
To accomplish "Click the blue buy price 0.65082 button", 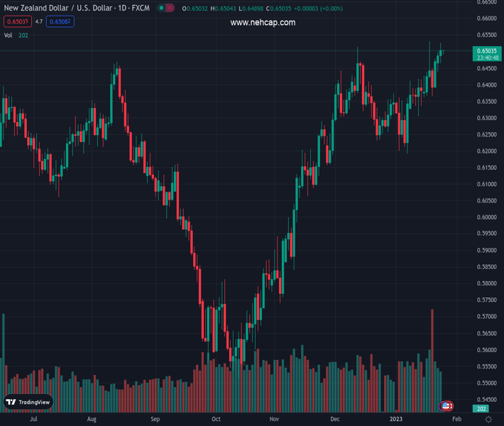I will click(x=60, y=22).
